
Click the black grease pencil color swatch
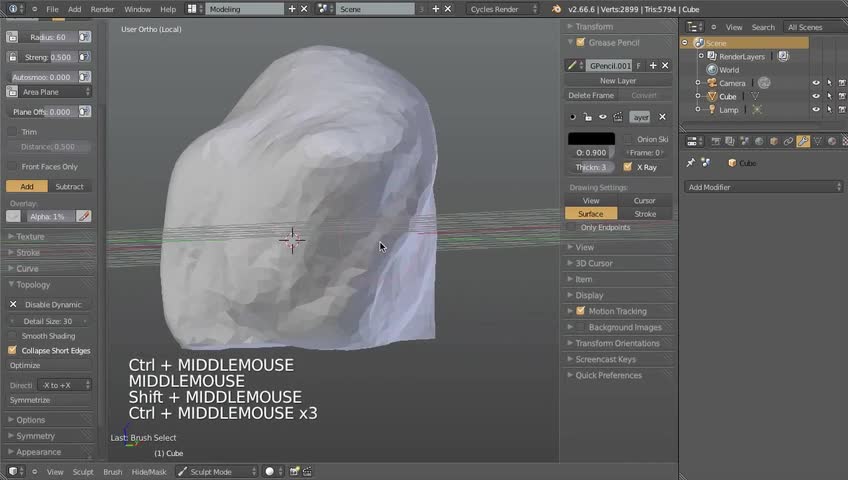point(591,139)
